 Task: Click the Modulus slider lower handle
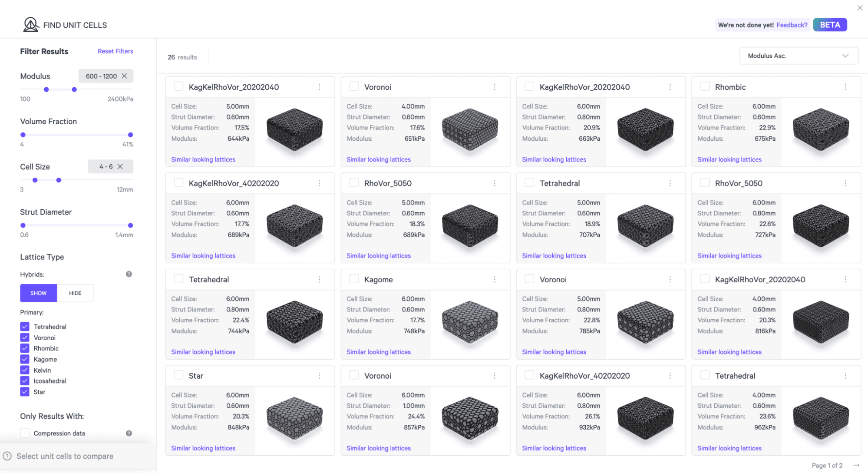pyautogui.click(x=46, y=89)
